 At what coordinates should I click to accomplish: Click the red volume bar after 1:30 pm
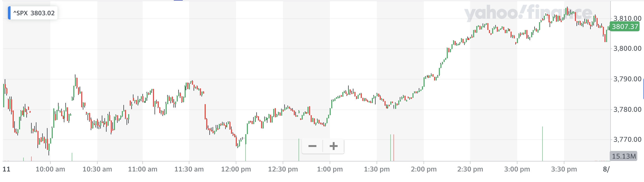[x=394, y=148]
